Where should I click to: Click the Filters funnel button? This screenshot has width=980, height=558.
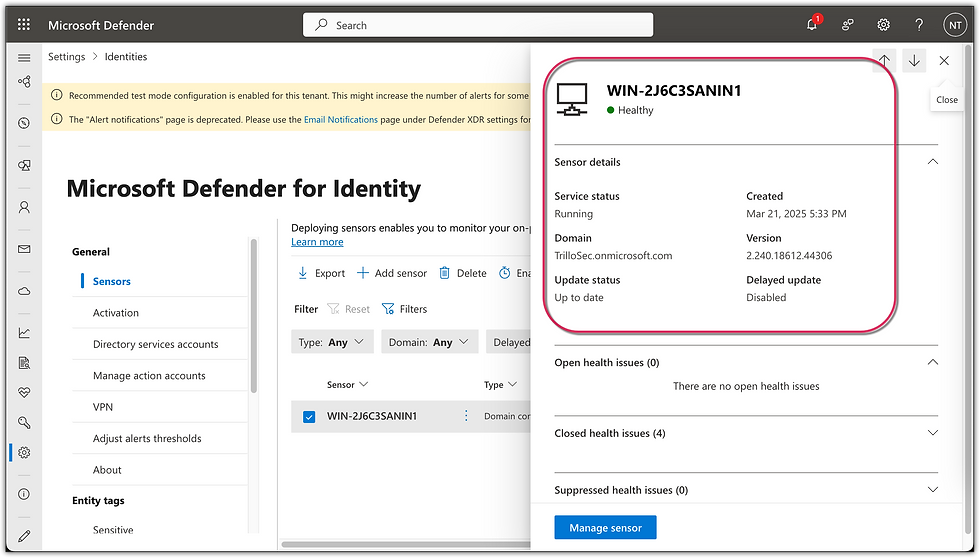(x=404, y=309)
